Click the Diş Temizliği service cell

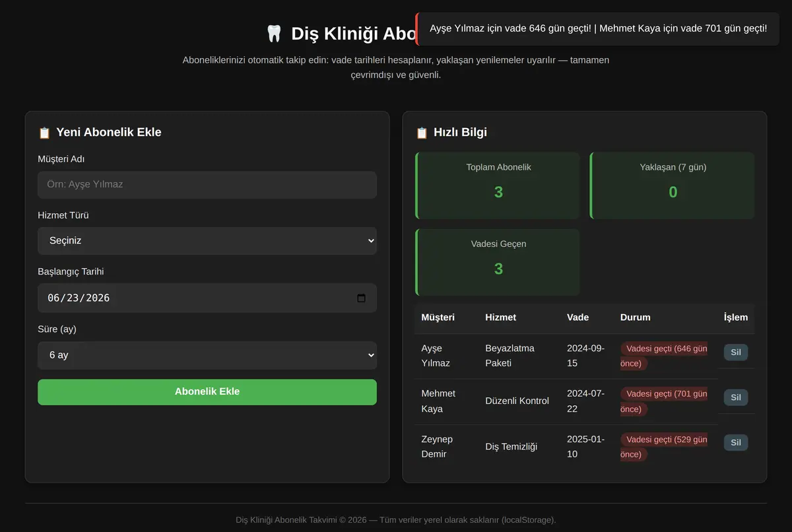511,447
